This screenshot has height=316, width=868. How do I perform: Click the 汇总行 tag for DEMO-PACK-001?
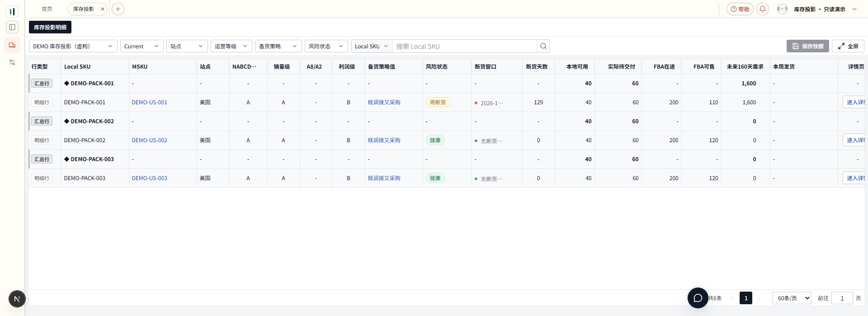click(x=42, y=84)
